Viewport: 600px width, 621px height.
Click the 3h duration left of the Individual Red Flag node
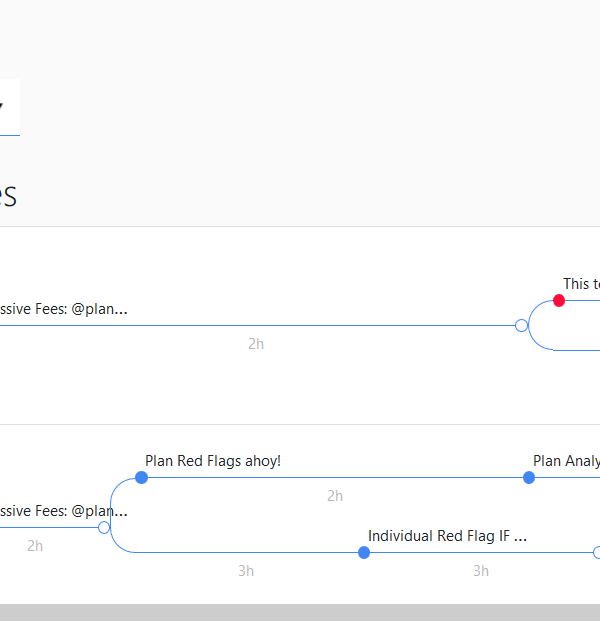tap(246, 570)
